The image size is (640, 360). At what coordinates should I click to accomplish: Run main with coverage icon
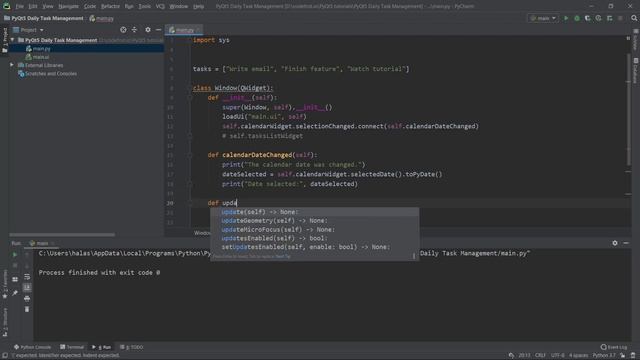point(587,18)
